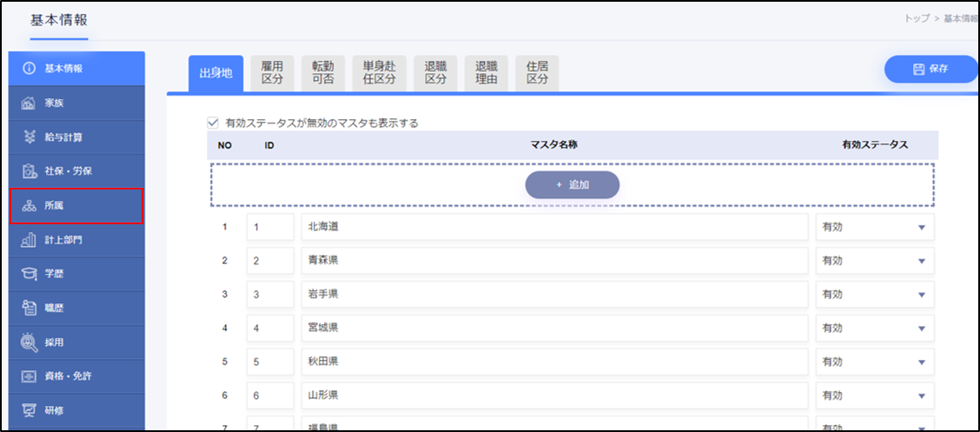980x432 pixels.
Task: Select the 単身赴任区分 tab
Action: 379,73
